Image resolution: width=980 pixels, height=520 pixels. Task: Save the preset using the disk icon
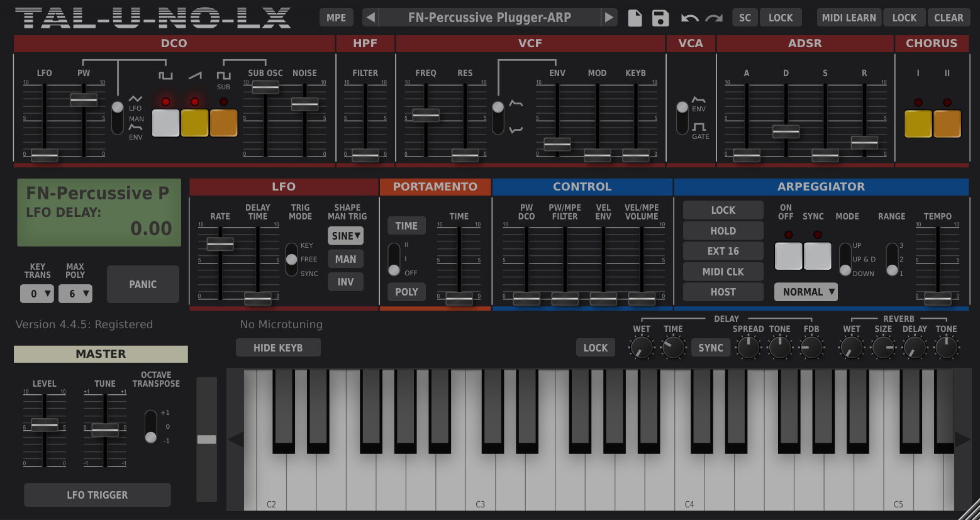pos(660,18)
